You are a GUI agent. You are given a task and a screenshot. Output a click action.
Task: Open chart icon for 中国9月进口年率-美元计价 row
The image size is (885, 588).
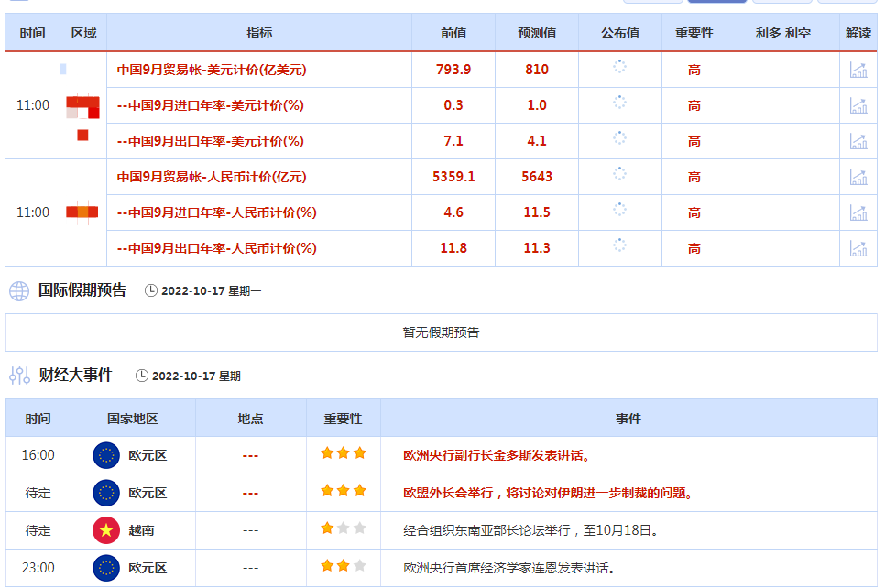[x=858, y=105]
